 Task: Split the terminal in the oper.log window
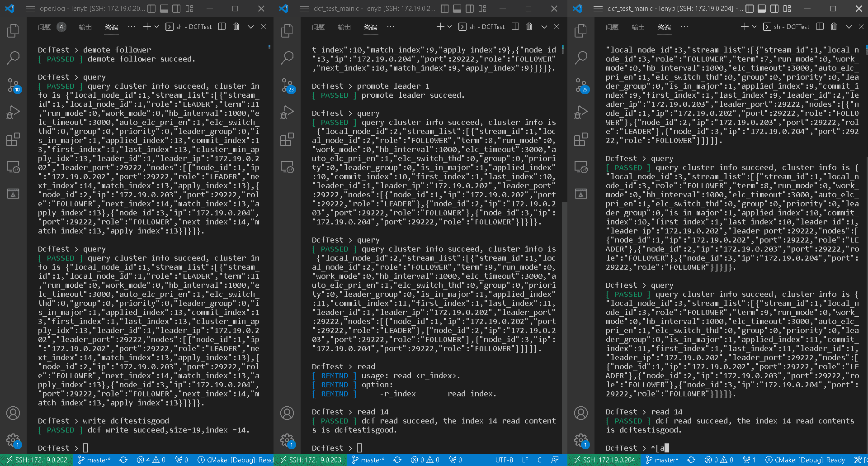point(222,27)
